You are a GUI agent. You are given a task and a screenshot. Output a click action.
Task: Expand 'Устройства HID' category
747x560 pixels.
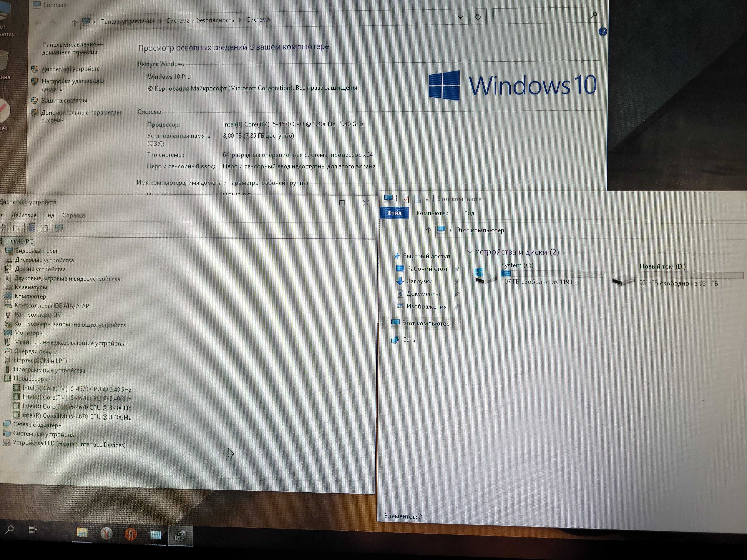69,444
